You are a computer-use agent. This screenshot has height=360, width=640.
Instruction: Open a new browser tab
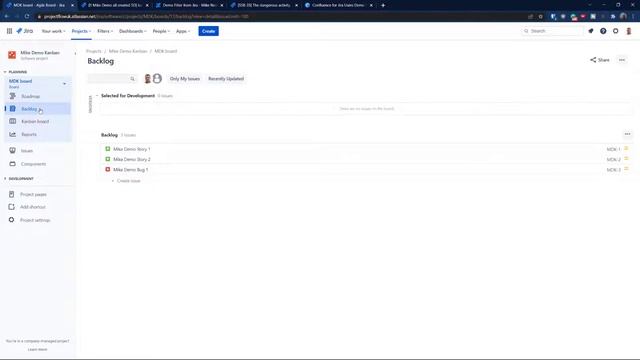click(x=383, y=5)
